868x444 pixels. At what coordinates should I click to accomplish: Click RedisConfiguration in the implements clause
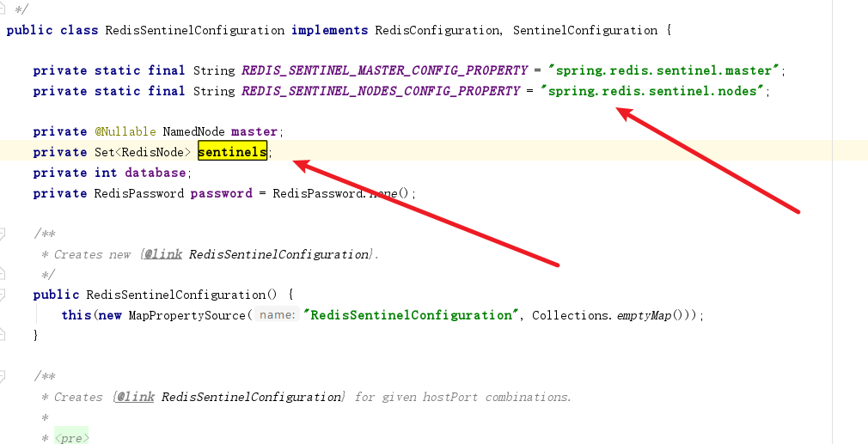[437, 30]
